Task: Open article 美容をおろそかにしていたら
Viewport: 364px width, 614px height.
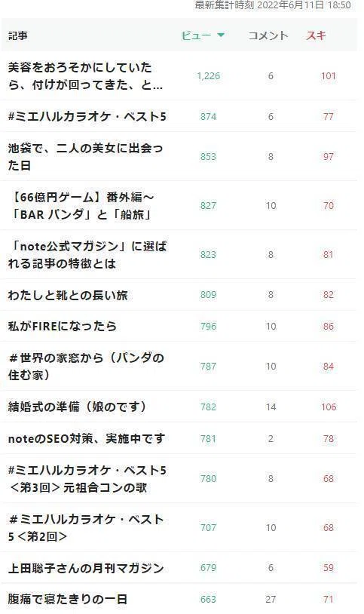Action: [x=85, y=76]
